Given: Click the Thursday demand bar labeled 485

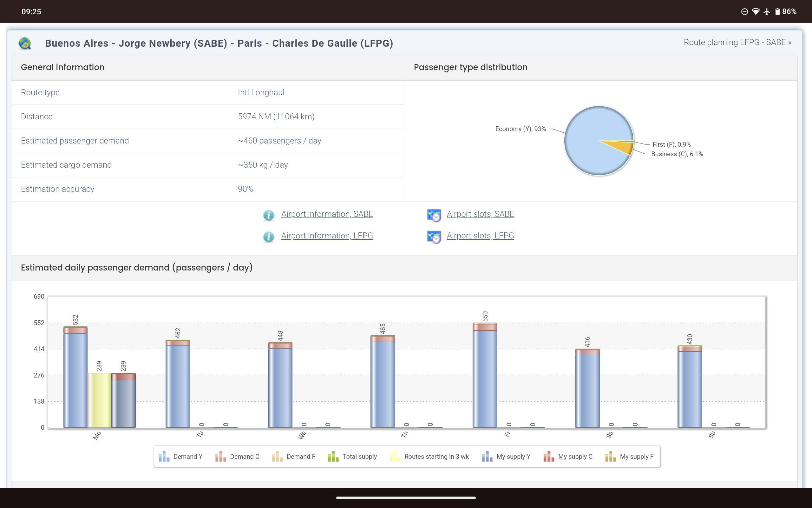Looking at the screenshot, I should click(x=383, y=381).
